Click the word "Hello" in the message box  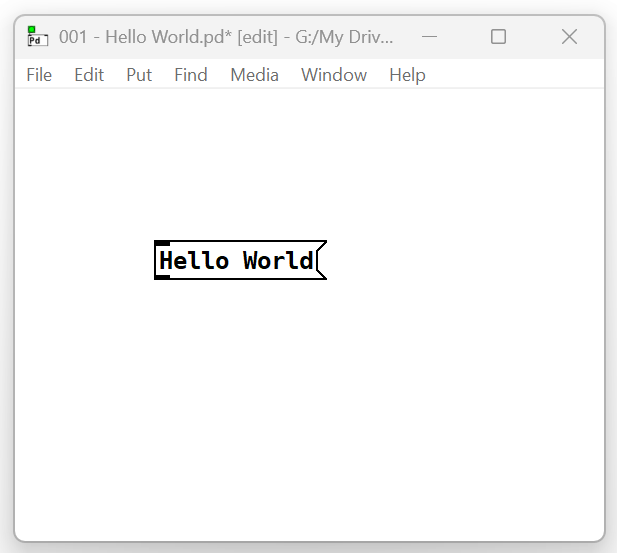[194, 261]
